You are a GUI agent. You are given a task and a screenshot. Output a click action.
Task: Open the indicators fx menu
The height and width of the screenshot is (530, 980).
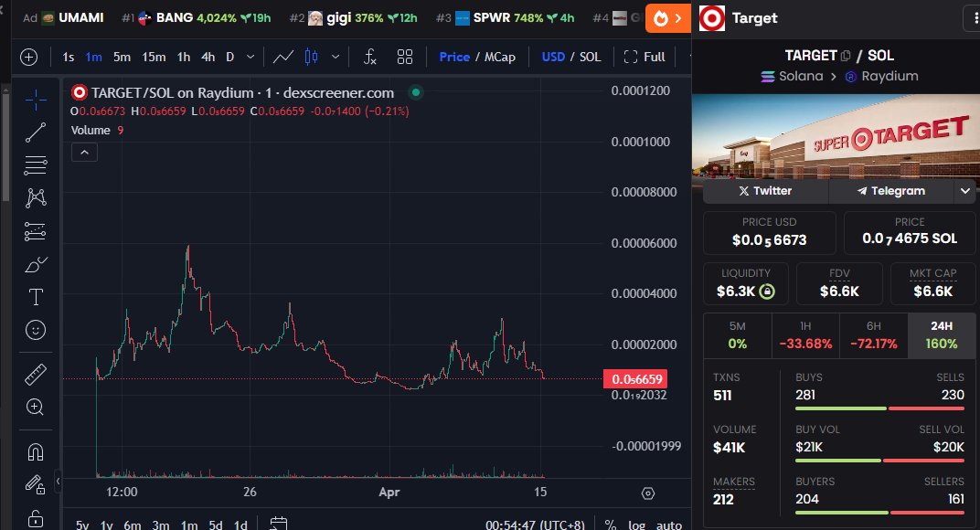click(x=370, y=57)
